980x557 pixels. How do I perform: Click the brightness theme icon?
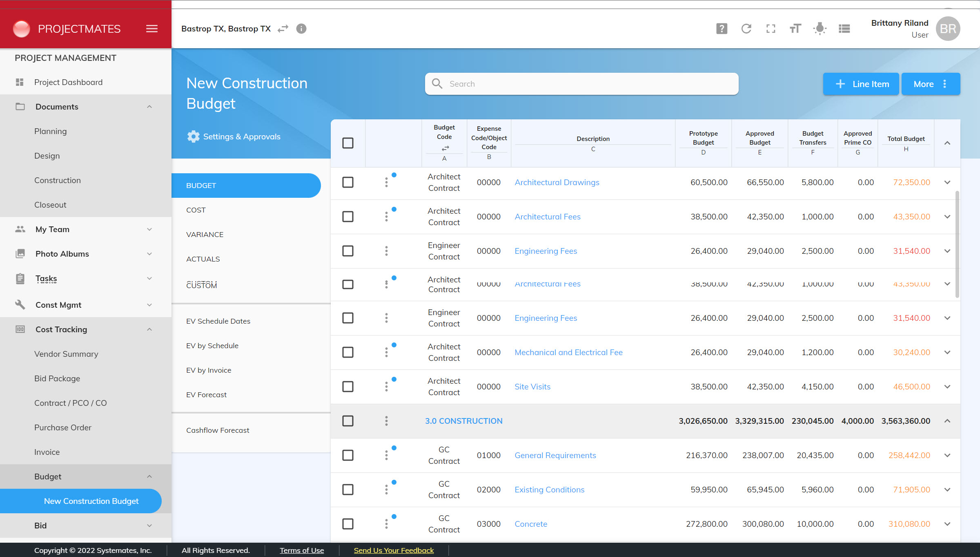coord(820,29)
